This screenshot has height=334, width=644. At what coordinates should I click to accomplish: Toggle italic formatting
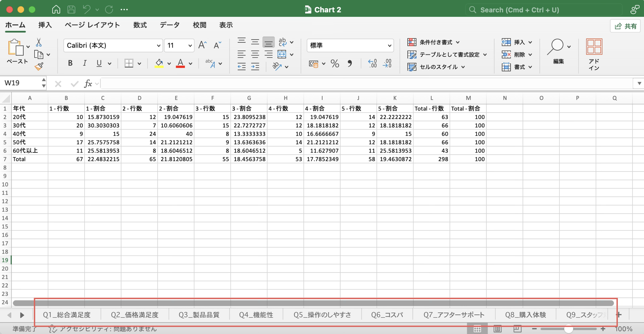(85, 63)
